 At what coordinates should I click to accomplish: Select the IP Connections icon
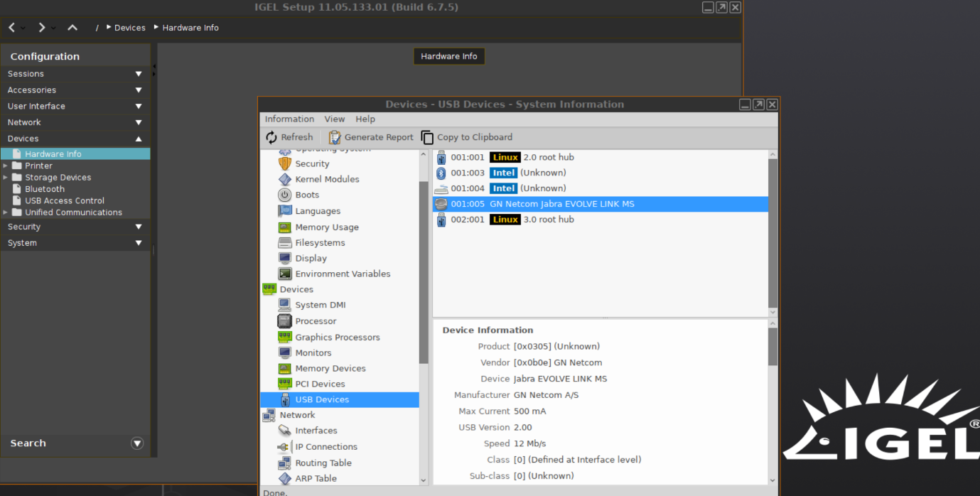point(285,447)
